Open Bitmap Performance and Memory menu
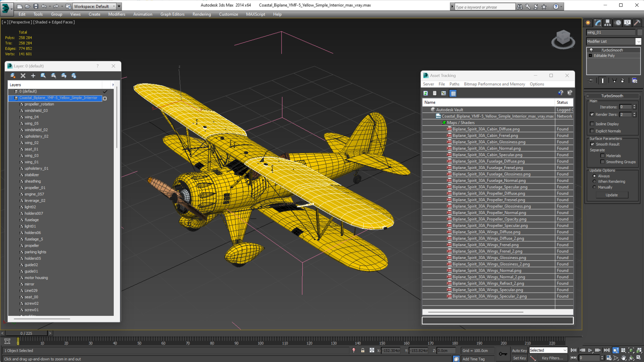 [x=494, y=84]
